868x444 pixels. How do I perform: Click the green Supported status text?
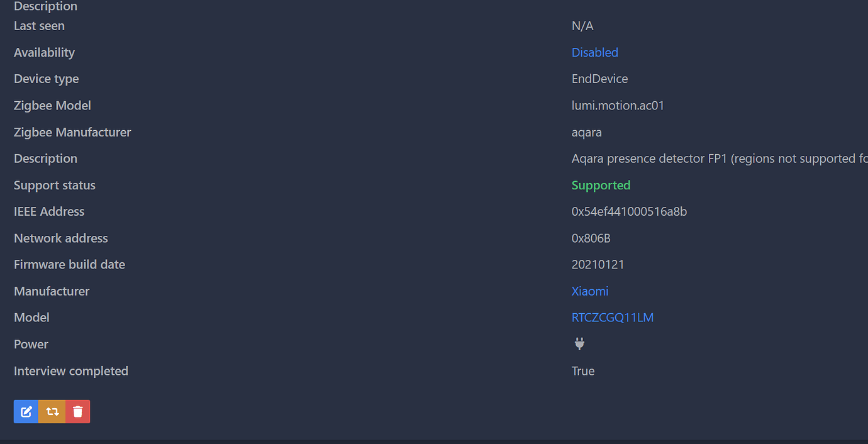pyautogui.click(x=601, y=186)
